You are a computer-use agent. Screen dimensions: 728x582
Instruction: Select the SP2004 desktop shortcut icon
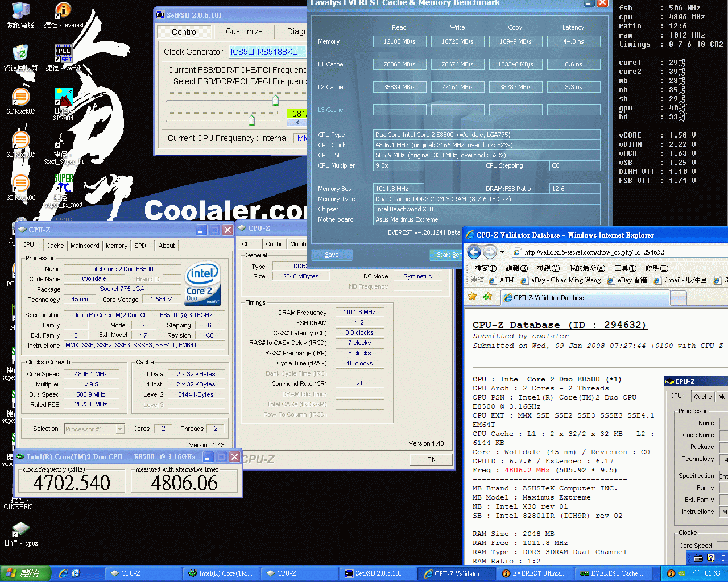(63, 98)
